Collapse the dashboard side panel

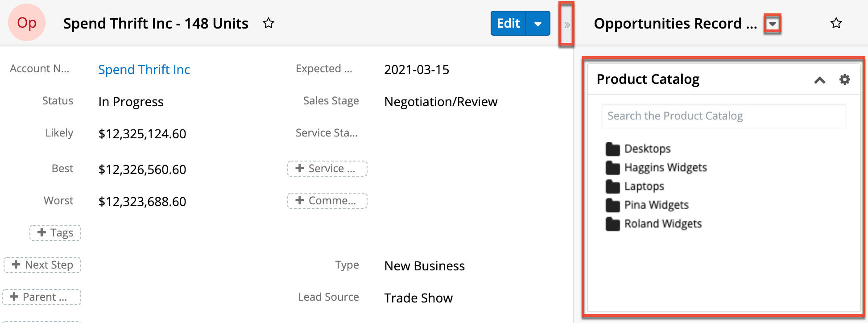coord(566,25)
